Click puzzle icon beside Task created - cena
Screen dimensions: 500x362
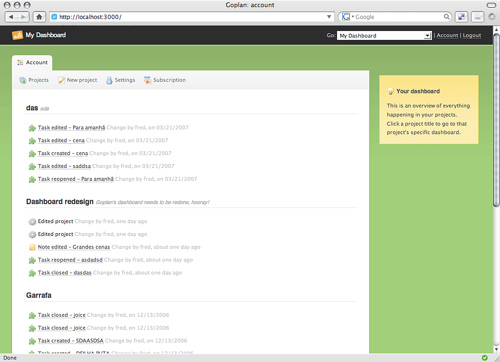click(32, 154)
